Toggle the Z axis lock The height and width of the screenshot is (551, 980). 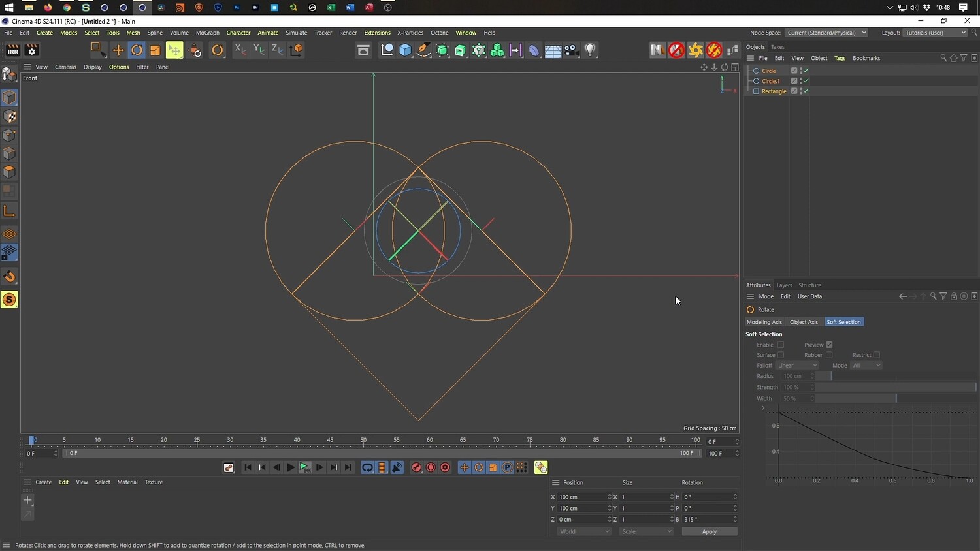(x=277, y=50)
